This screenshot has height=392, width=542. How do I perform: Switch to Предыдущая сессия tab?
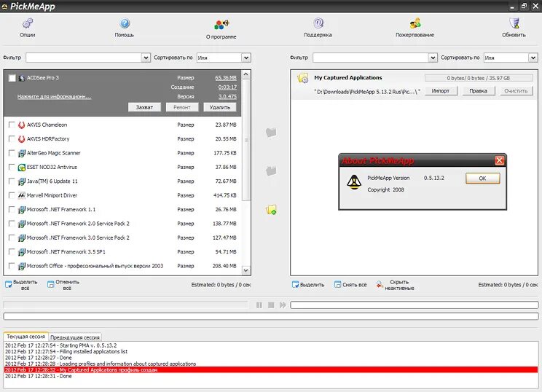[75, 337]
